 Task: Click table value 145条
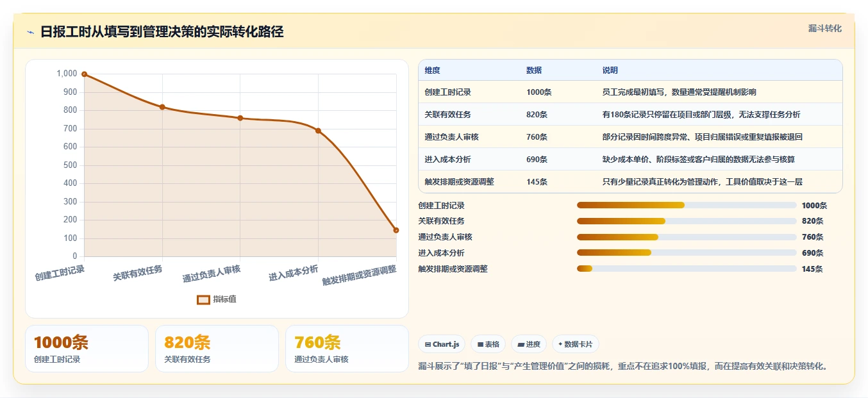click(x=537, y=182)
